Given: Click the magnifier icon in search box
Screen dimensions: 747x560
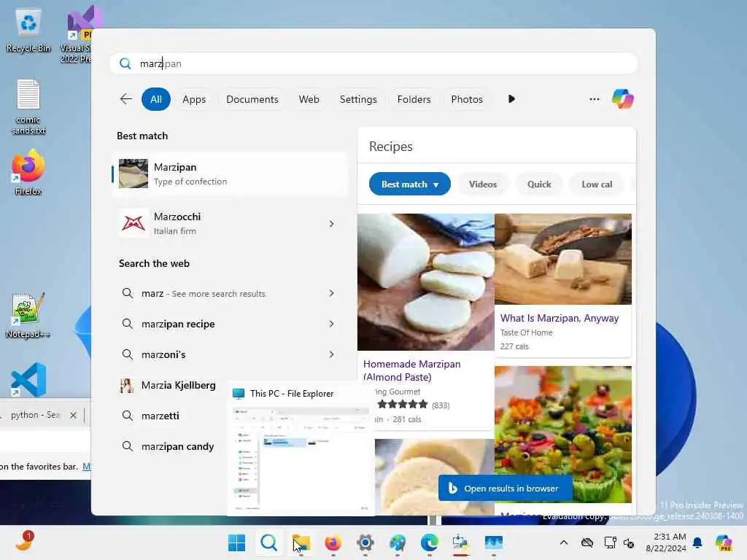Looking at the screenshot, I should pos(125,64).
